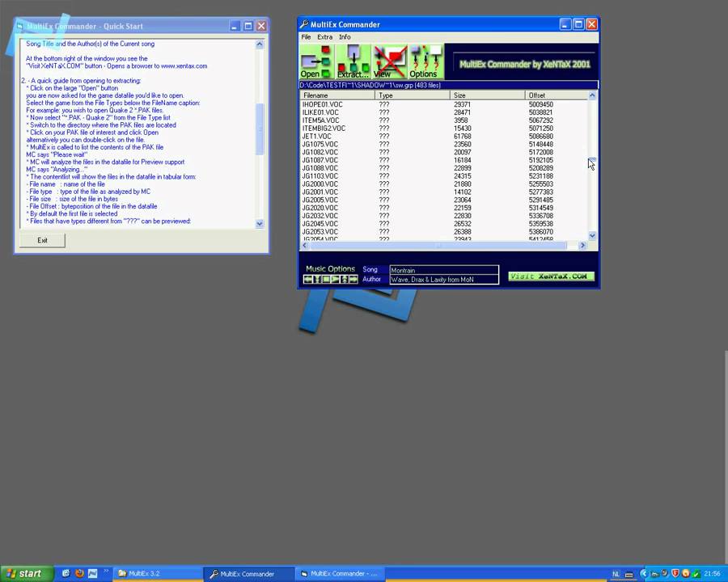
Task: Switch to MultiEx 3.2 taskbar folder
Action: [158, 574]
